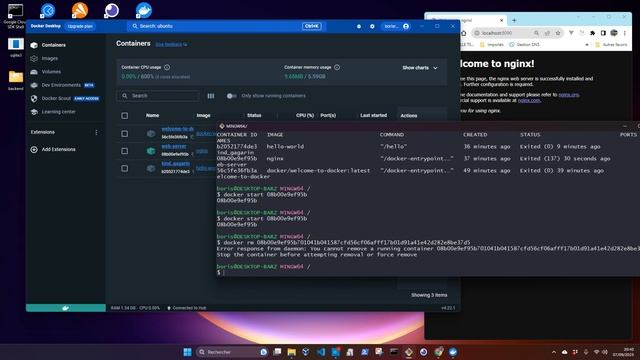Click the Ctrl+K shortcut badge

312,26
